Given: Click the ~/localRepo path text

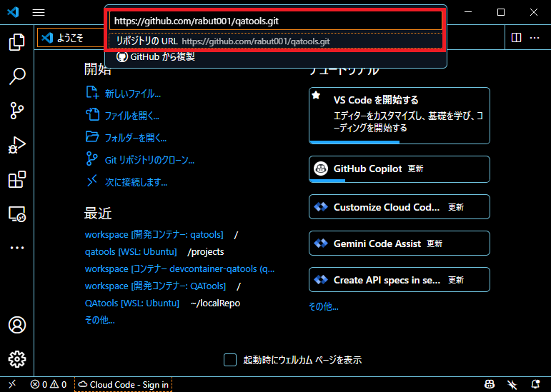Looking at the screenshot, I should tap(215, 303).
